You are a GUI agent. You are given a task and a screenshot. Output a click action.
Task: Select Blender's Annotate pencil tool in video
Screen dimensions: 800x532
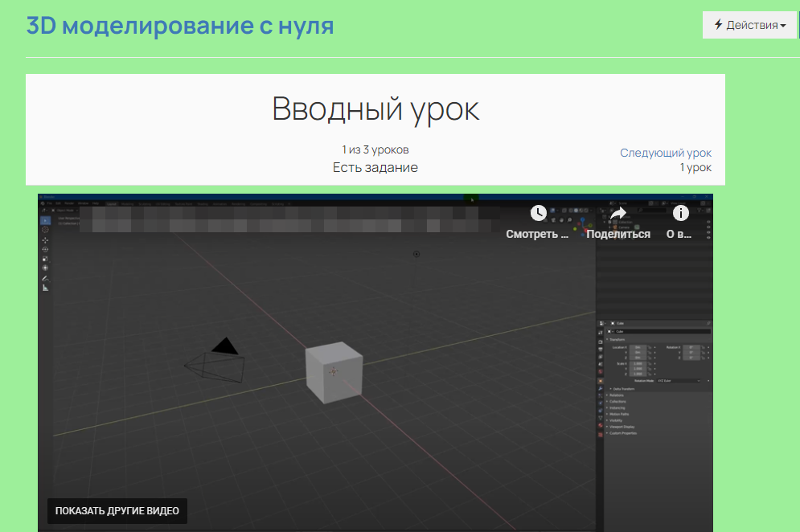[45, 279]
